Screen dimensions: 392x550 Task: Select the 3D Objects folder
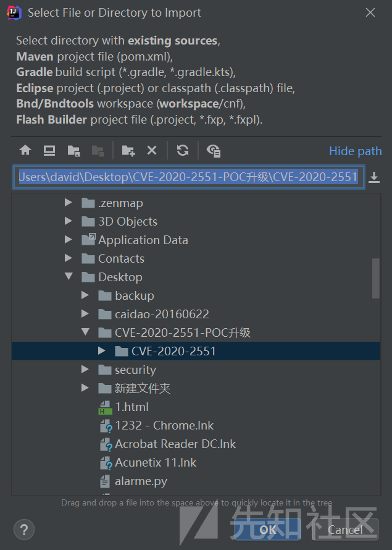tap(128, 221)
